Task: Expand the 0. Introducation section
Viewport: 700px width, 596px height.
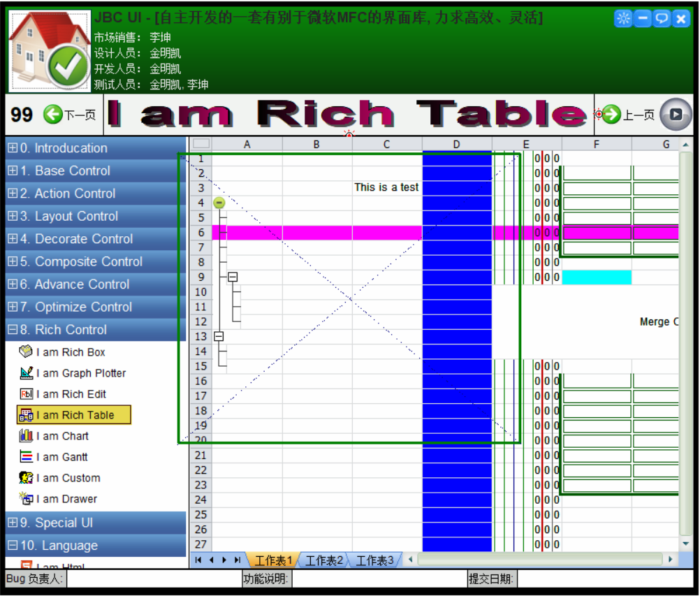Action: coord(13,148)
